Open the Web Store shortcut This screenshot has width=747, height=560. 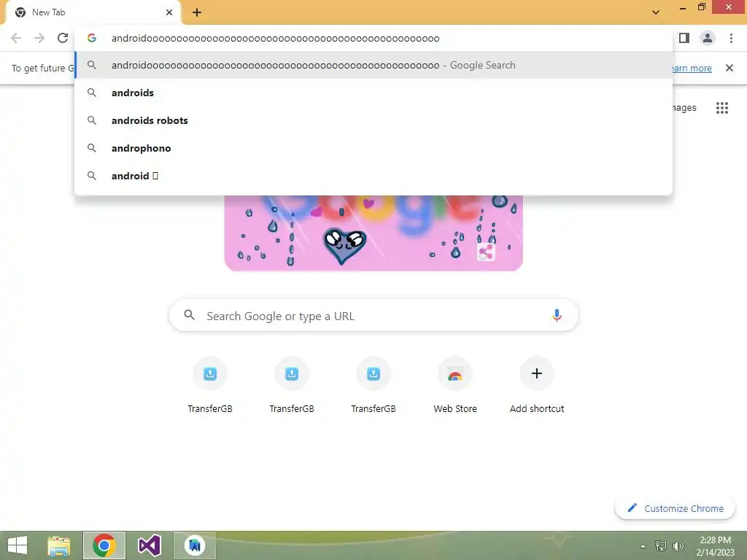[x=455, y=385]
